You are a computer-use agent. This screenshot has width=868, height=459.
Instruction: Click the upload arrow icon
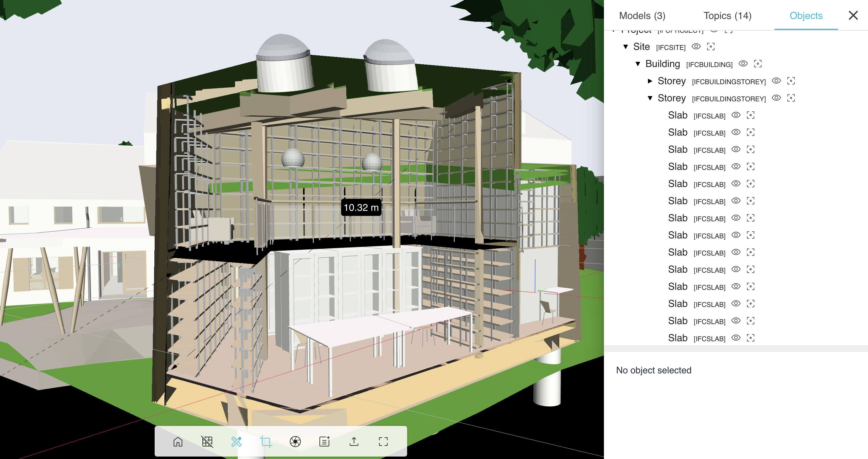tap(354, 442)
